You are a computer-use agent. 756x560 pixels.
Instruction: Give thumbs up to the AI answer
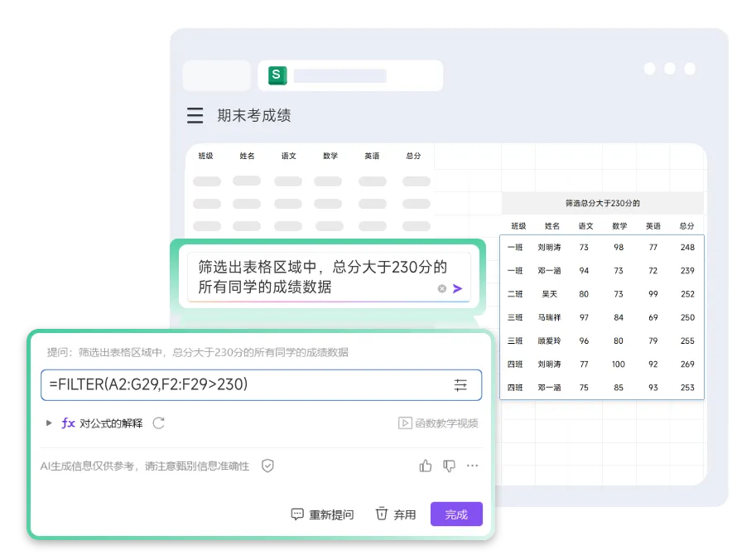[426, 466]
